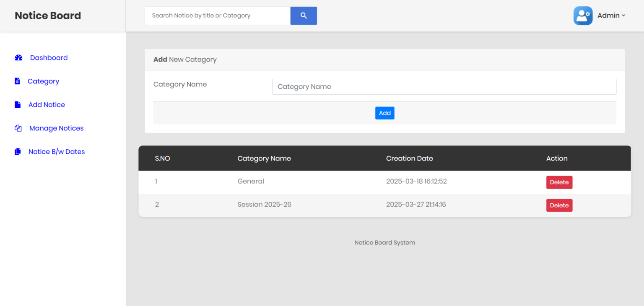
Task: Open the Add Notice page
Action: coord(47,104)
